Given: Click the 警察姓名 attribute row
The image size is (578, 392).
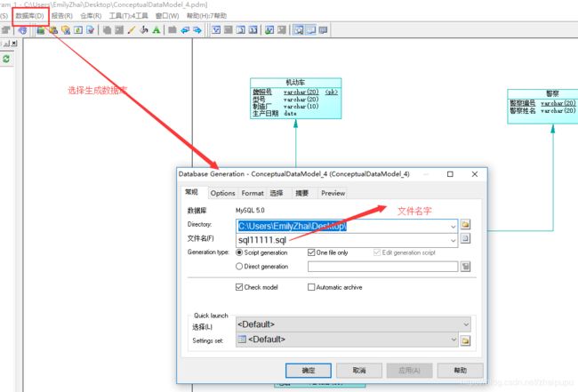Looking at the screenshot, I should point(542,110).
